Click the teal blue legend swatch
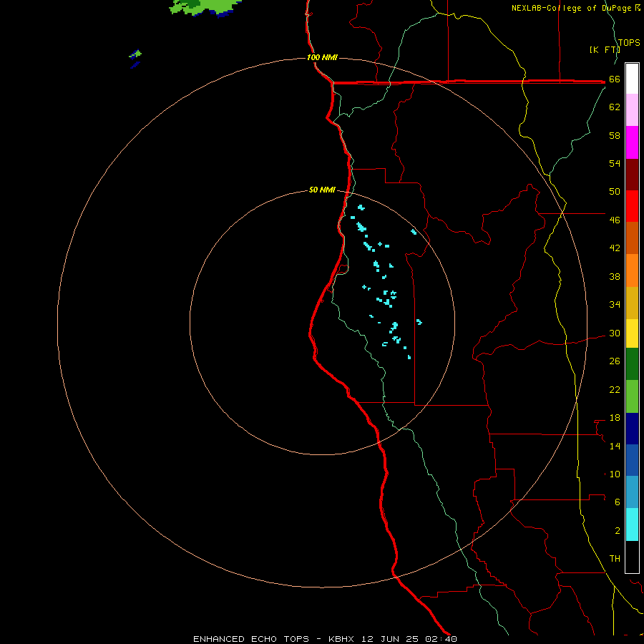The height and width of the screenshot is (644, 644). 632,492
